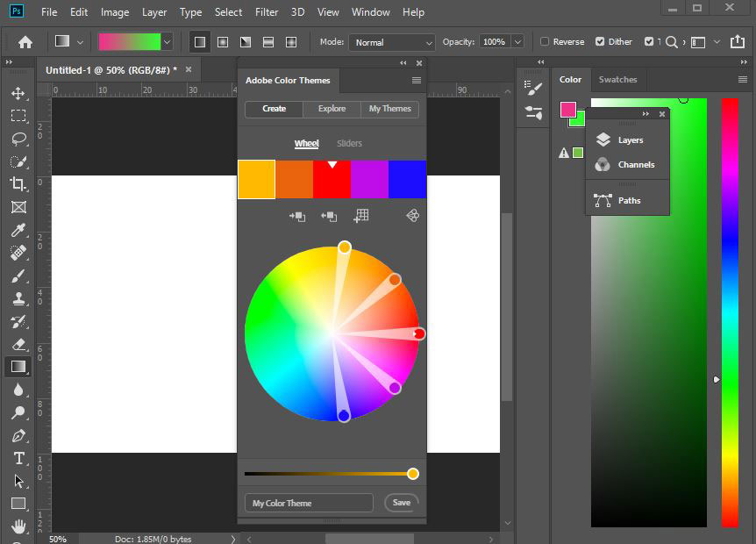Open the list-and-brush icon in collapsed dock

[x=533, y=88]
